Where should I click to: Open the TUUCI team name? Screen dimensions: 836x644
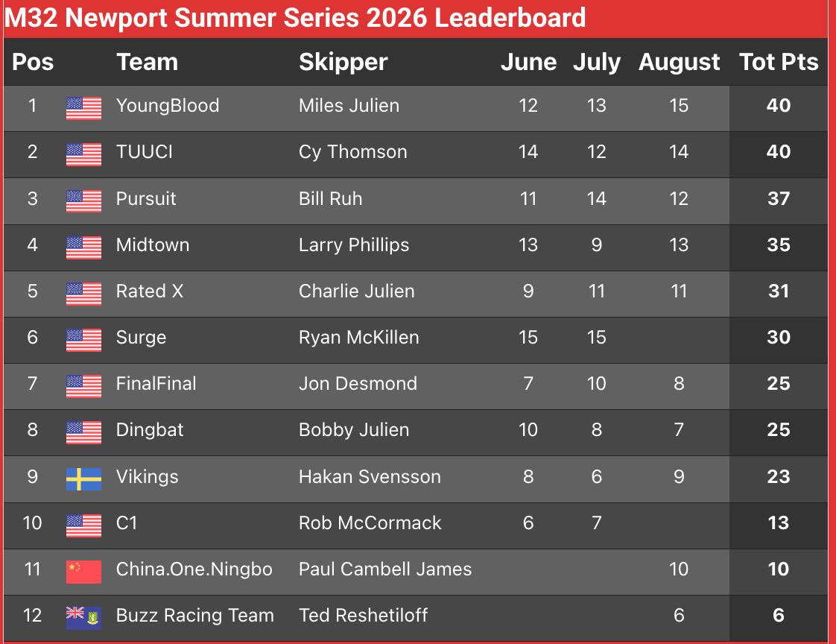coord(145,151)
